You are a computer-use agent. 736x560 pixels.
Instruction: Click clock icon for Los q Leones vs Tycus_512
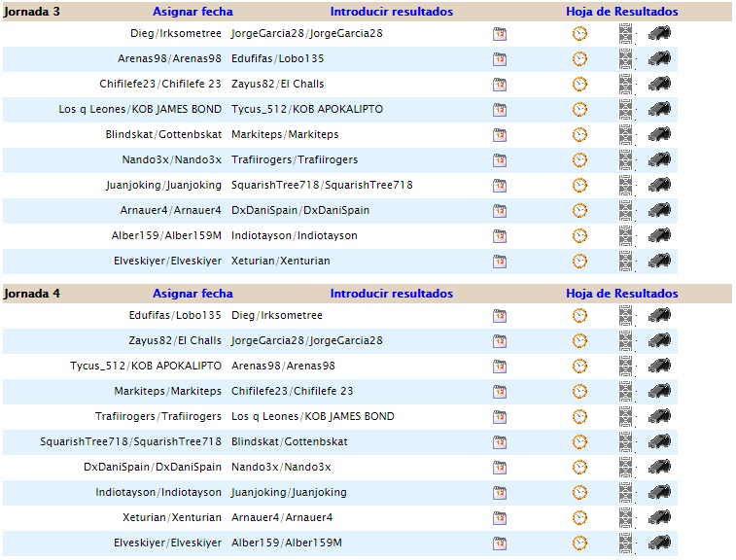tap(579, 110)
